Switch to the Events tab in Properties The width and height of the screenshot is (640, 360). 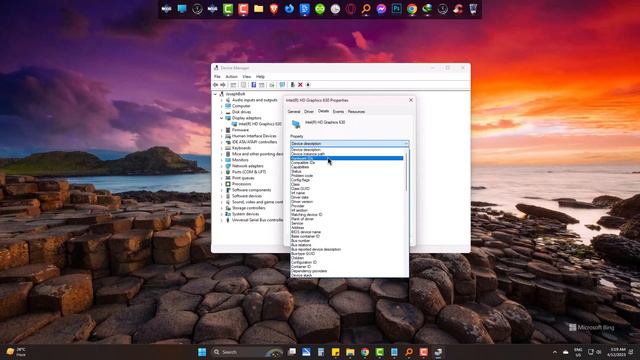point(338,111)
